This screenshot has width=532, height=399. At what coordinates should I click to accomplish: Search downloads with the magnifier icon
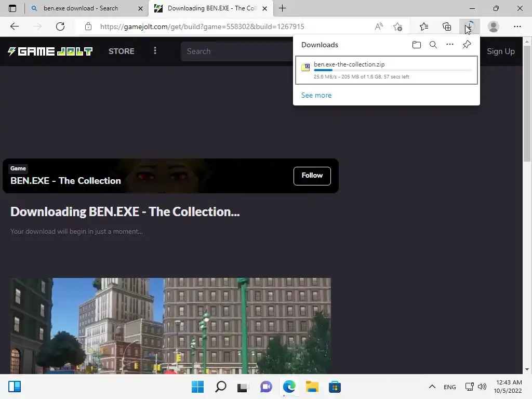433,45
